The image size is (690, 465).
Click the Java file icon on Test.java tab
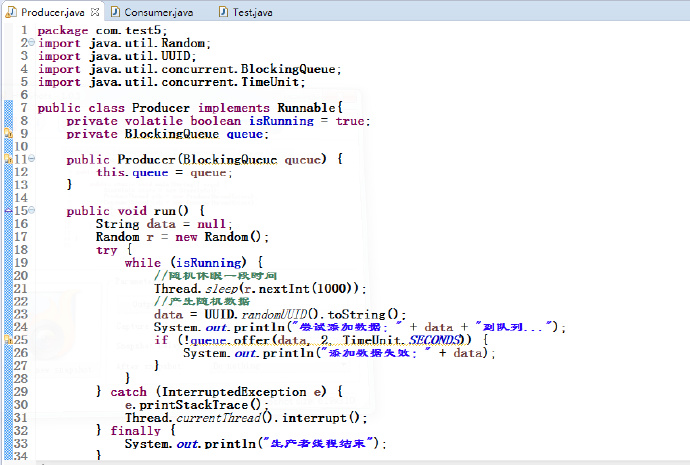pyautogui.click(x=224, y=12)
